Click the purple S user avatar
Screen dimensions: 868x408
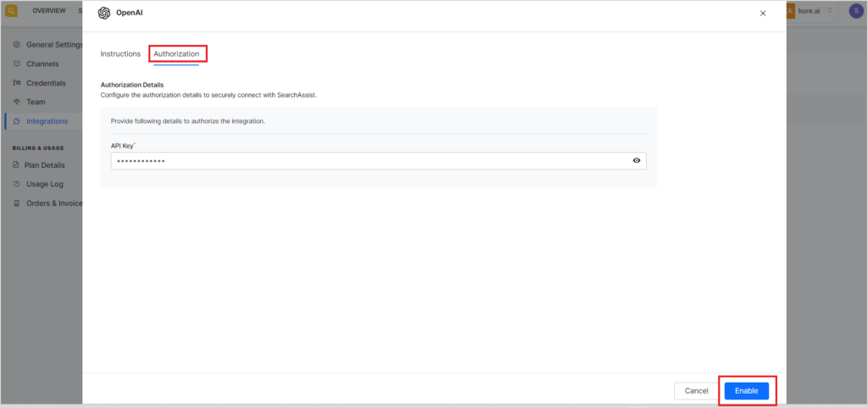pyautogui.click(x=855, y=11)
